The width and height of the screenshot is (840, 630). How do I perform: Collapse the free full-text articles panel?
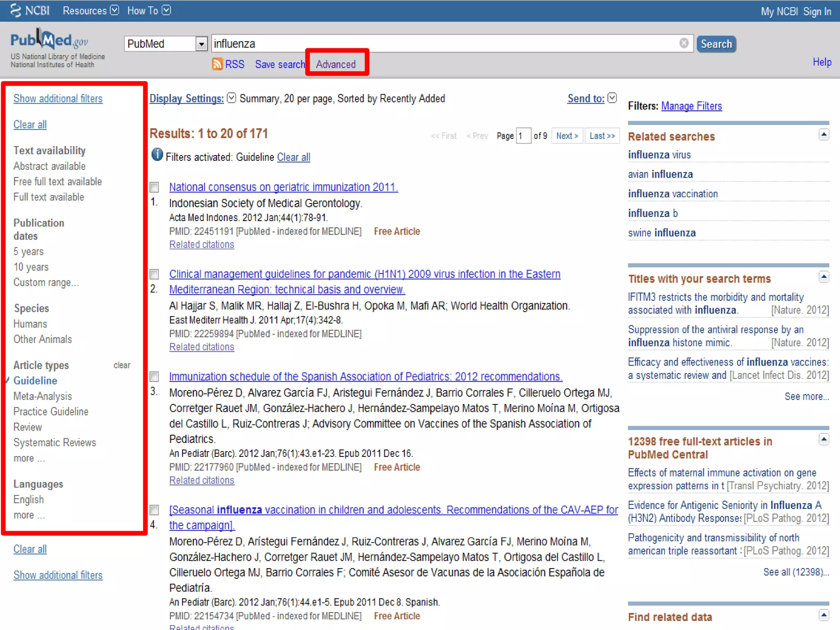click(x=824, y=439)
